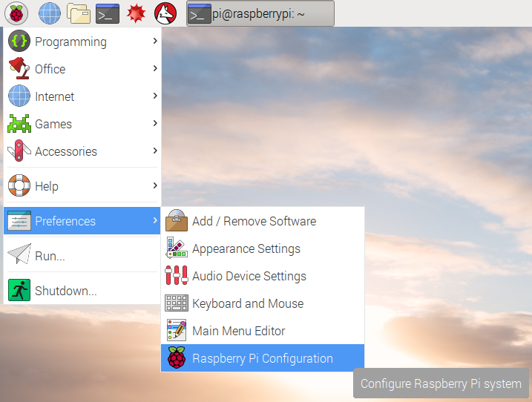This screenshot has height=402, width=532.
Task: Open the Accessories menu category
Action: tap(82, 151)
